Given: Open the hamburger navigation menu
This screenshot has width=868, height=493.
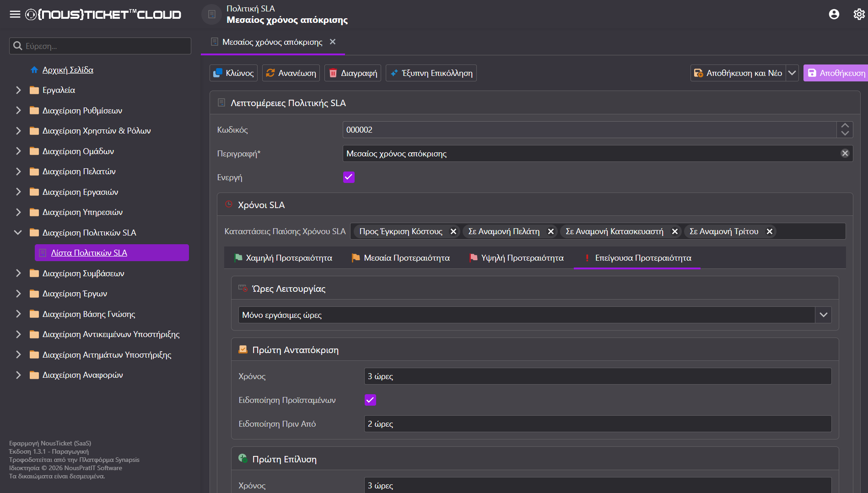Looking at the screenshot, I should [x=15, y=14].
